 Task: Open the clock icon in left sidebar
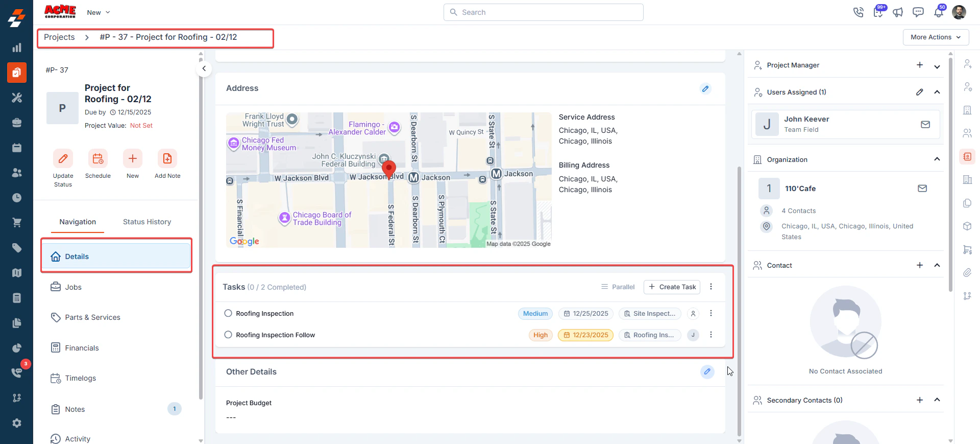coord(17,198)
